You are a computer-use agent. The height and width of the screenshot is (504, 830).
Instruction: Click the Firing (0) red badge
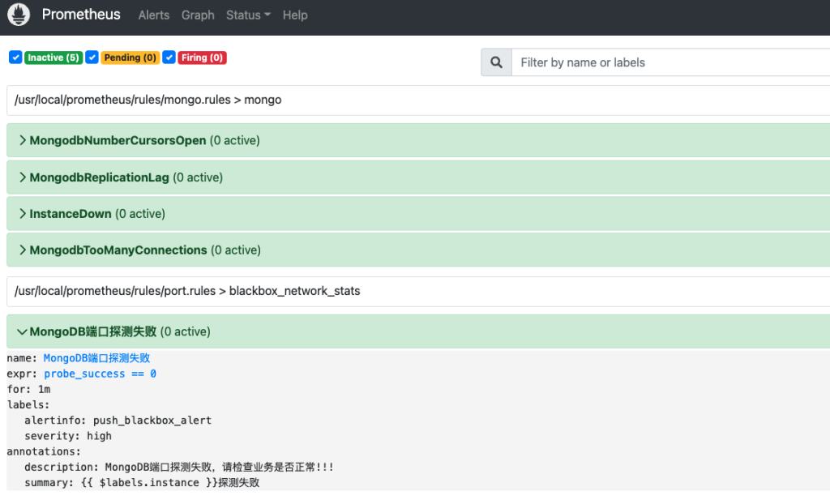pyautogui.click(x=202, y=58)
